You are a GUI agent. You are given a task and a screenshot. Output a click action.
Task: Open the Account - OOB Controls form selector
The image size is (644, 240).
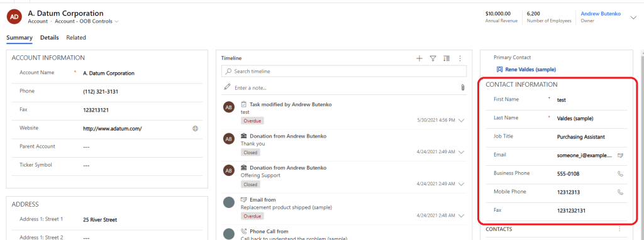click(87, 21)
